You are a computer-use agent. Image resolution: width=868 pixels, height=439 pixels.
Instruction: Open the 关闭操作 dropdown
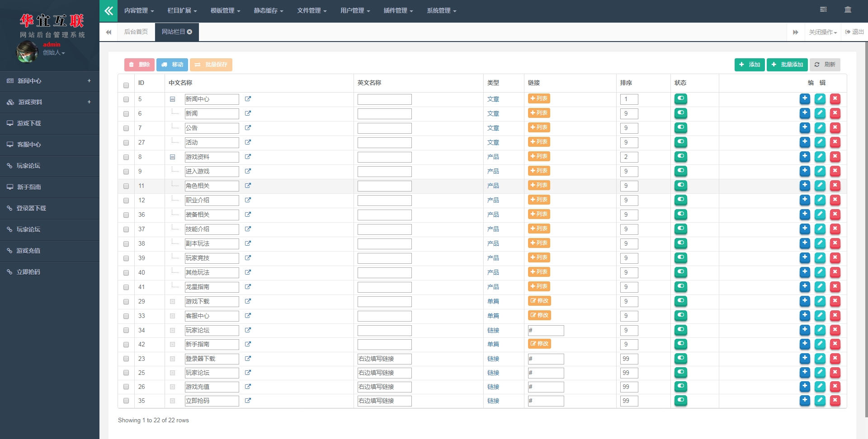coord(823,32)
